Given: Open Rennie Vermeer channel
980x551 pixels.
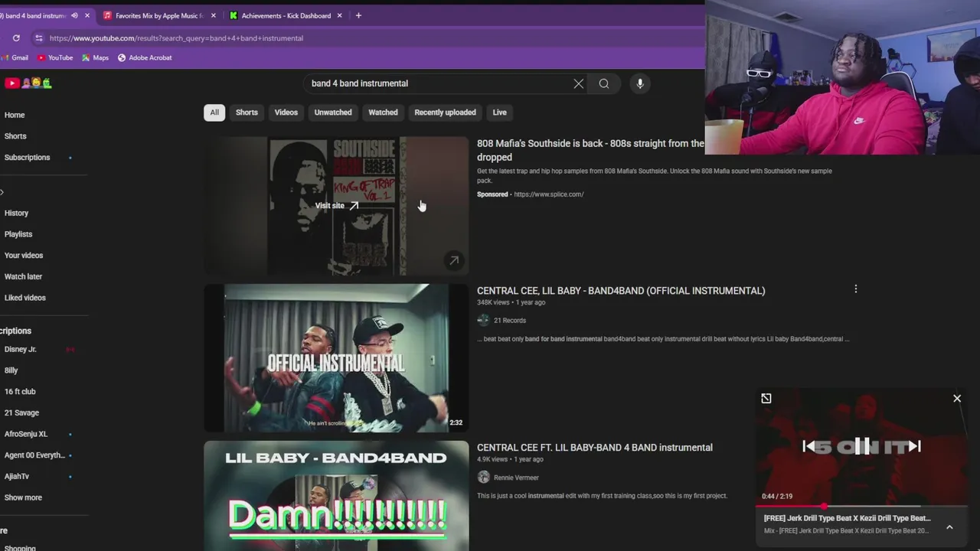Looking at the screenshot, I should click(x=516, y=478).
